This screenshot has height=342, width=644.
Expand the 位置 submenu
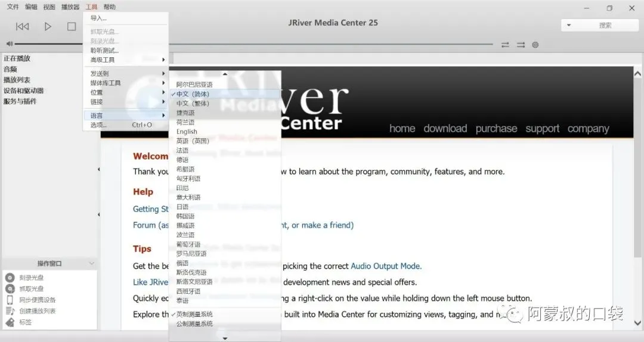click(126, 92)
